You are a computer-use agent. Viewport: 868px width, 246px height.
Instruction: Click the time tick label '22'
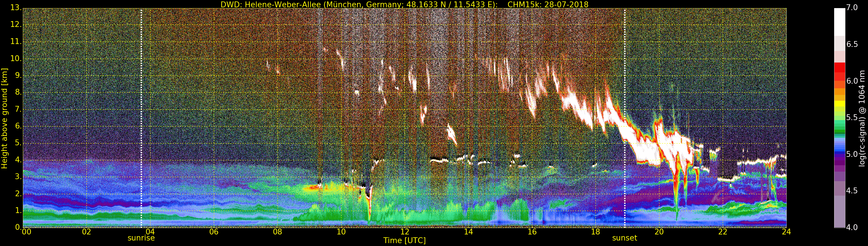[723, 232]
